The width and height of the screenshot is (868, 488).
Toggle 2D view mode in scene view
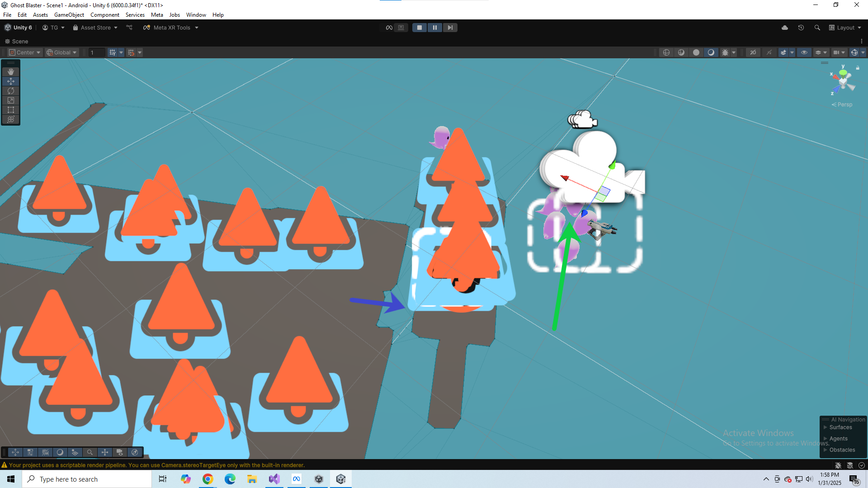tap(753, 52)
